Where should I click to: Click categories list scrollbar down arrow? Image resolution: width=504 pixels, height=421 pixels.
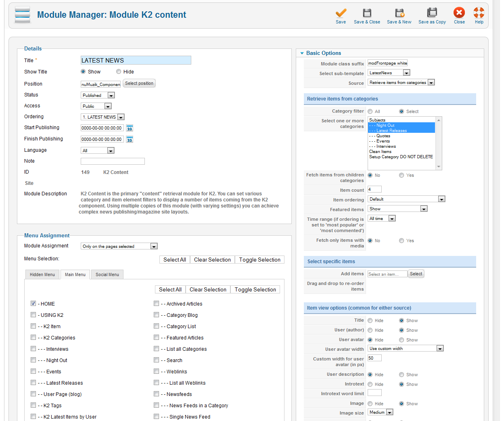(439, 166)
